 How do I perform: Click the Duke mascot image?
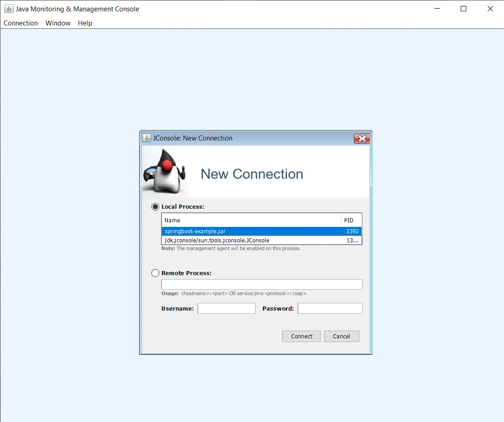tap(165, 171)
